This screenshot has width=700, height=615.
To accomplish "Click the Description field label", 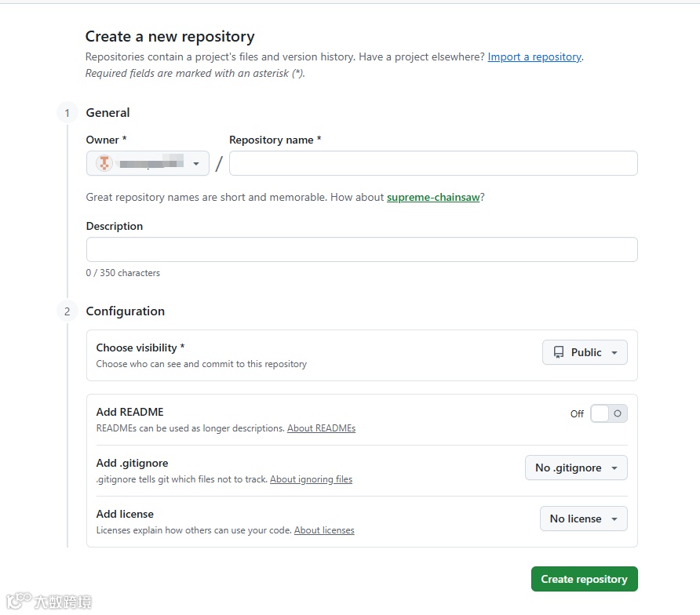I will (115, 226).
